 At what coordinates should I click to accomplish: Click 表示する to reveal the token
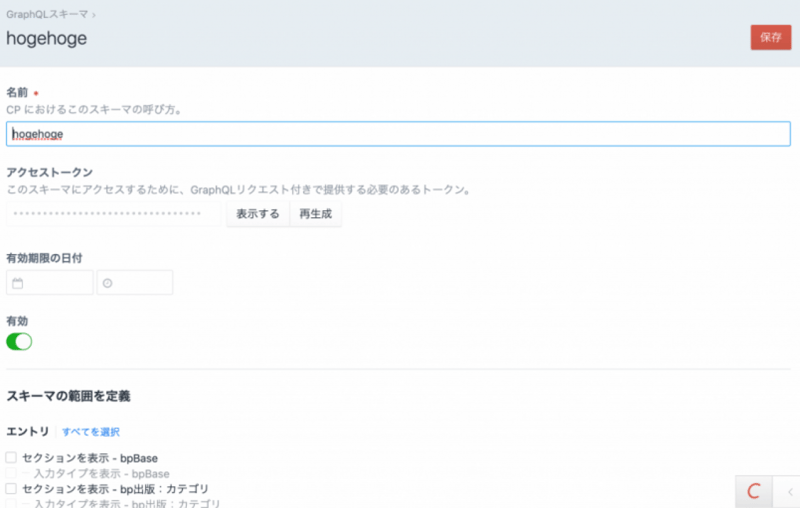tap(257, 213)
